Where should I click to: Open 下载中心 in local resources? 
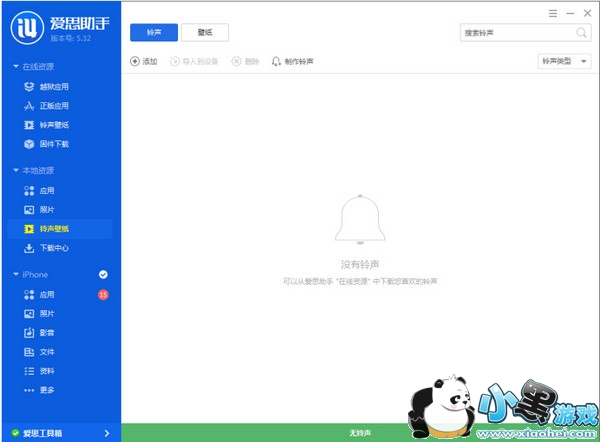coord(52,247)
